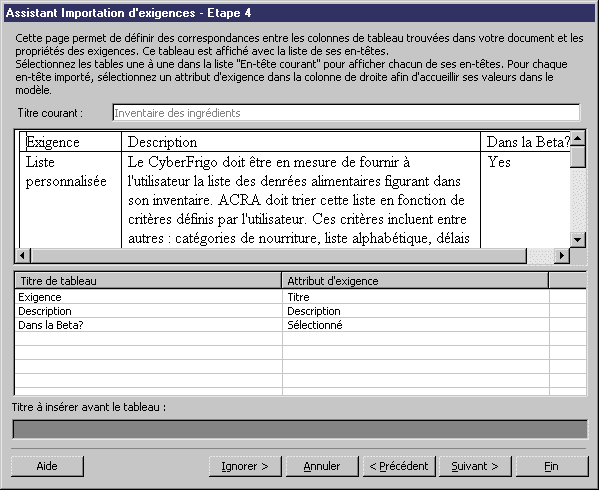Finish the wizard with Fin button
This screenshot has width=599, height=490.
click(552, 466)
